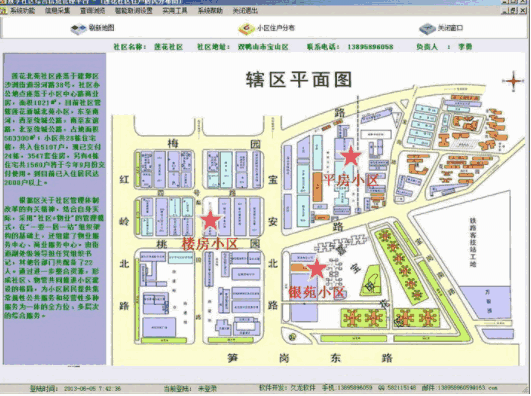
Task: Open the 关闭退出 menu
Action: click(245, 11)
